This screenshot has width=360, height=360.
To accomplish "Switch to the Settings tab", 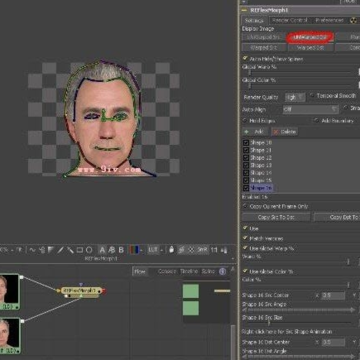I will [254, 20].
